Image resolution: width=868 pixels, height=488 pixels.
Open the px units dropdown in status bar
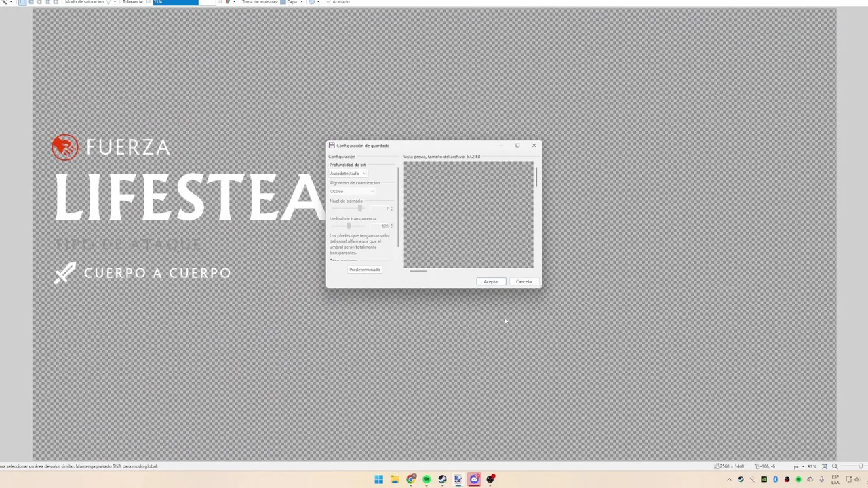799,466
